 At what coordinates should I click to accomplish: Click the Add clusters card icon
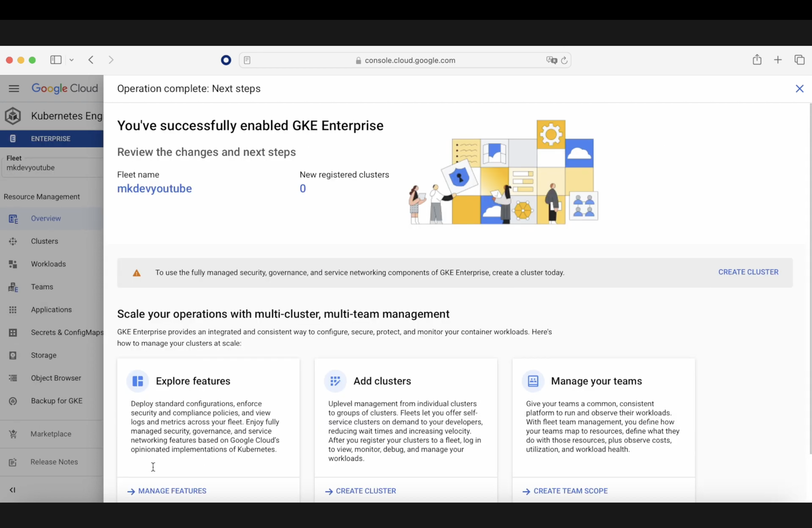point(335,381)
